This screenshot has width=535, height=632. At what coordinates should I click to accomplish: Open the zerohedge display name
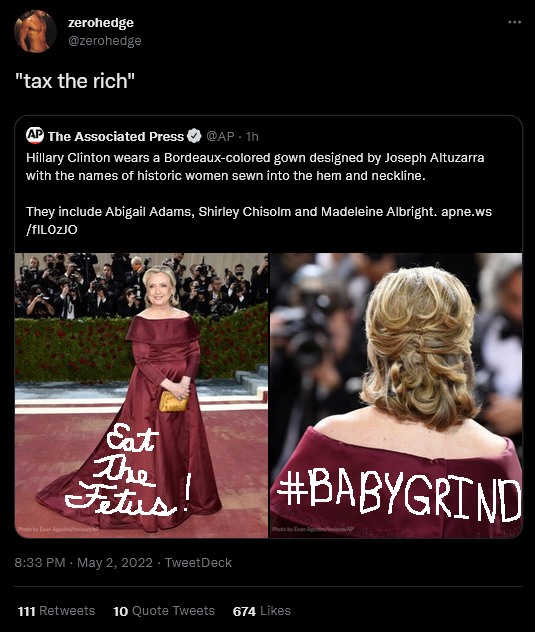[101, 23]
